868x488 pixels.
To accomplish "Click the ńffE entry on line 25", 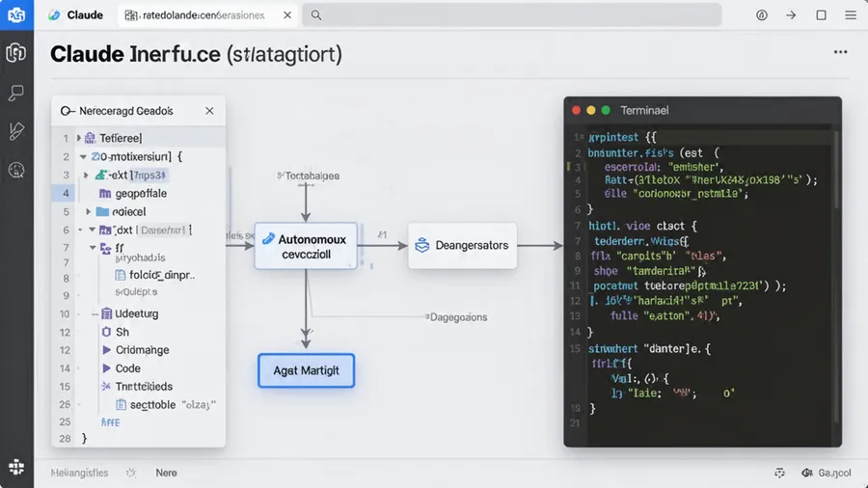I will coord(110,422).
